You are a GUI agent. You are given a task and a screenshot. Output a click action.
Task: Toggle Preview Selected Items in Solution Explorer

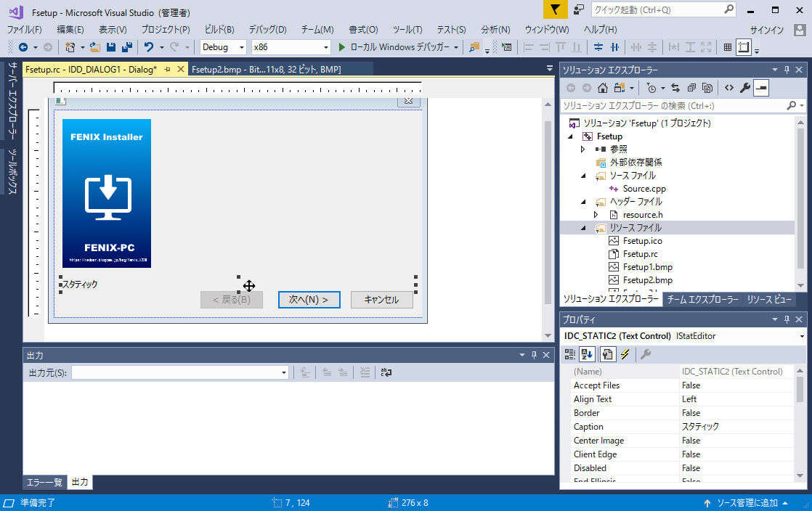[760, 88]
